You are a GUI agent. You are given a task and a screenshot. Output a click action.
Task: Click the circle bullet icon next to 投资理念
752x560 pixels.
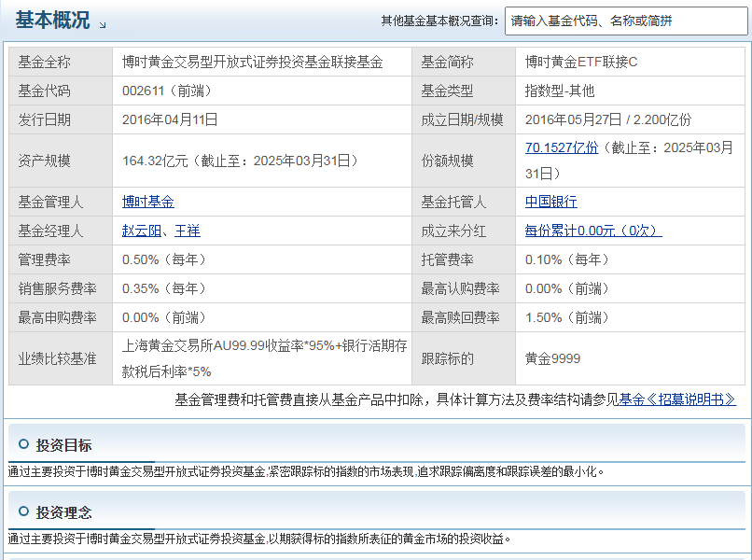pyautogui.click(x=23, y=511)
